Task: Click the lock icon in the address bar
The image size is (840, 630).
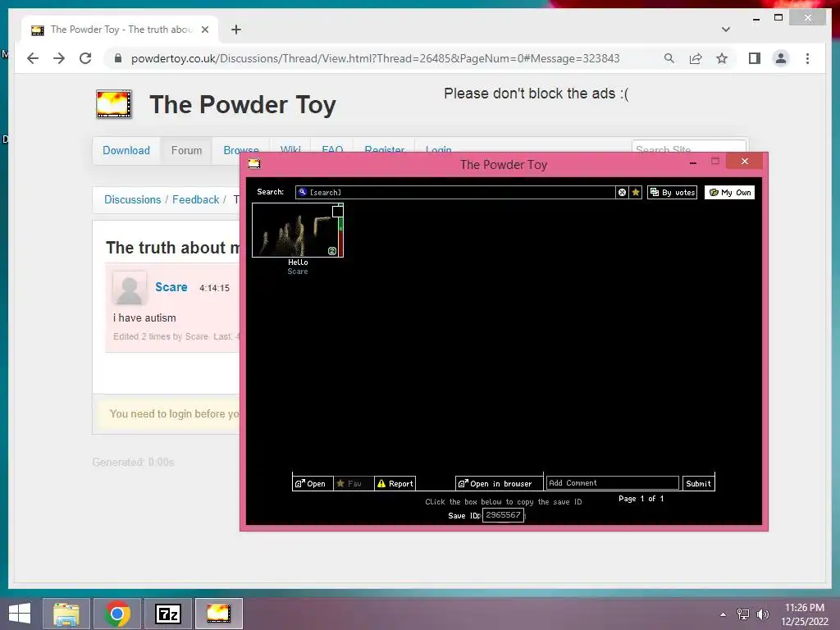Action: [x=118, y=58]
